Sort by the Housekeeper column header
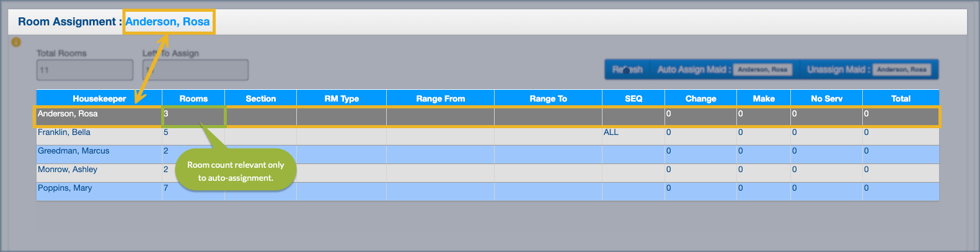 pyautogui.click(x=99, y=98)
